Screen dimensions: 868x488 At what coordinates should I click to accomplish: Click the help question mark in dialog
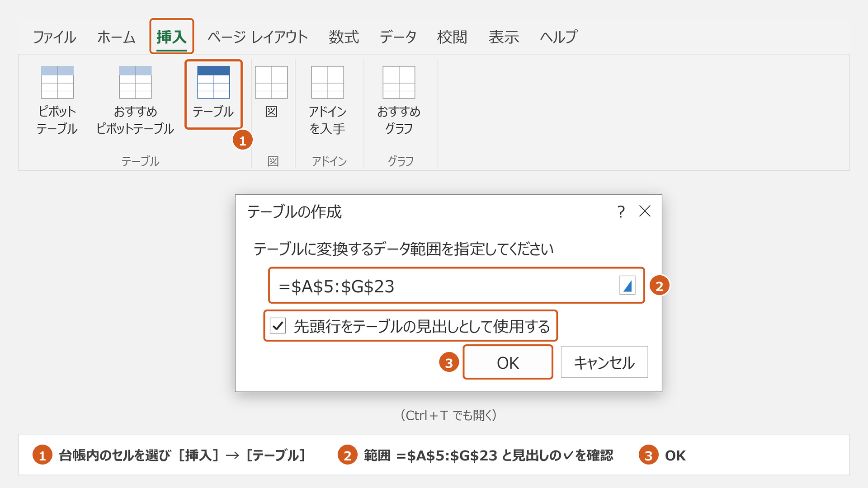[x=621, y=211]
